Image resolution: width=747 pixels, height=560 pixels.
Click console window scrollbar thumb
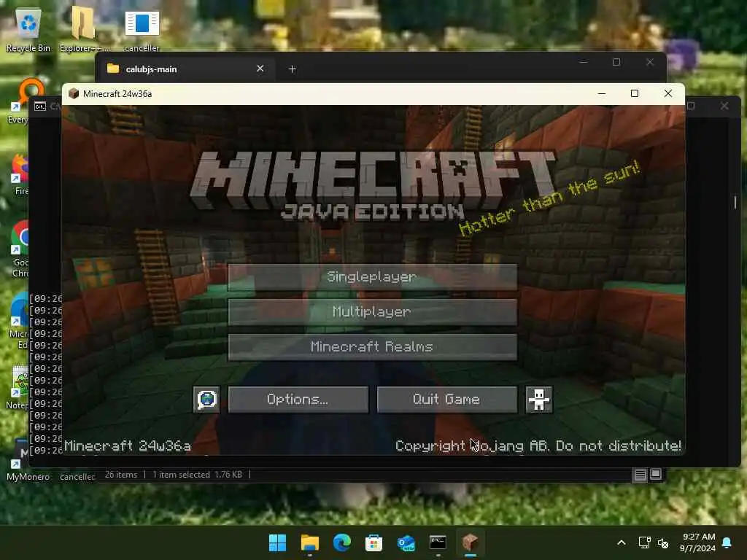(x=735, y=202)
